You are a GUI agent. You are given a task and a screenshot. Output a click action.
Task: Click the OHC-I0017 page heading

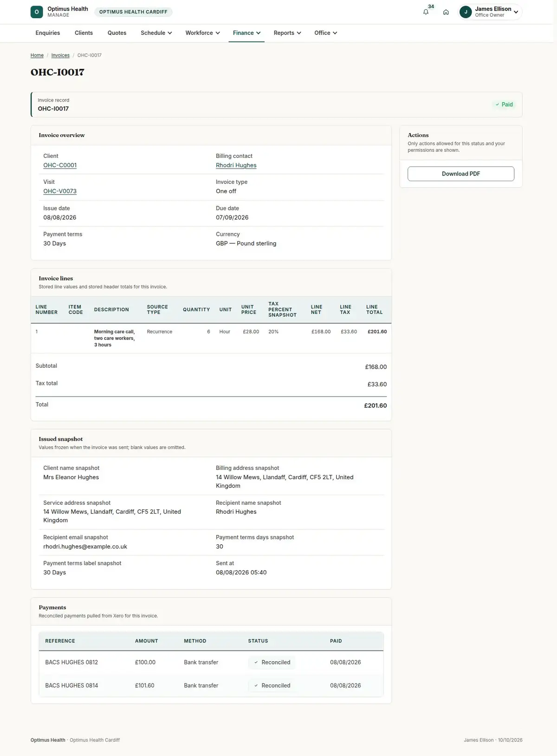[58, 72]
